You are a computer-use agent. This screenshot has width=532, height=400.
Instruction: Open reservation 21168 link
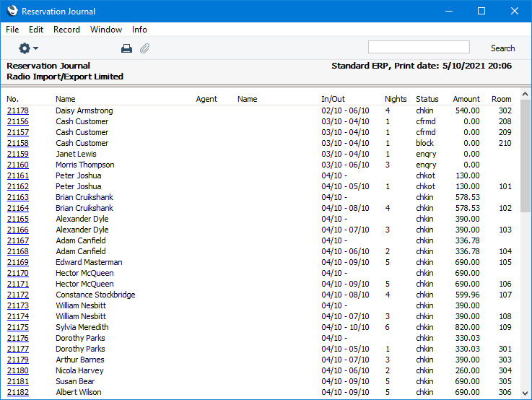[18, 251]
